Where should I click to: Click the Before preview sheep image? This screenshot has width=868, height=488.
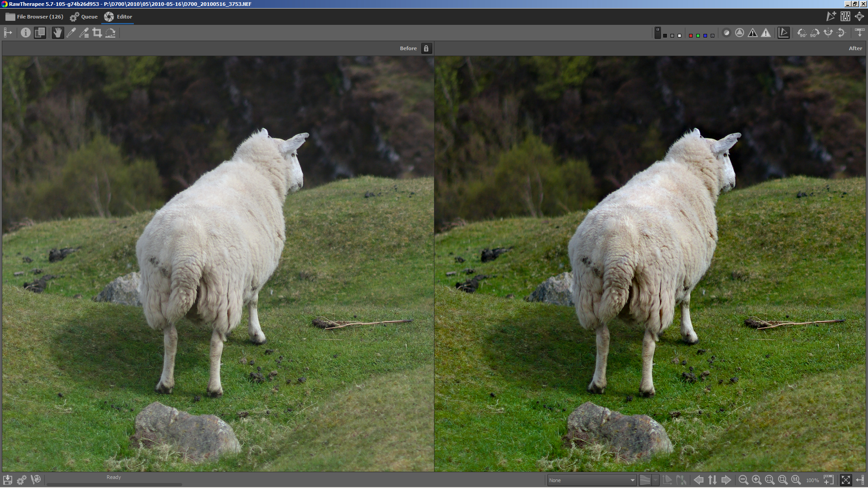pos(218,264)
